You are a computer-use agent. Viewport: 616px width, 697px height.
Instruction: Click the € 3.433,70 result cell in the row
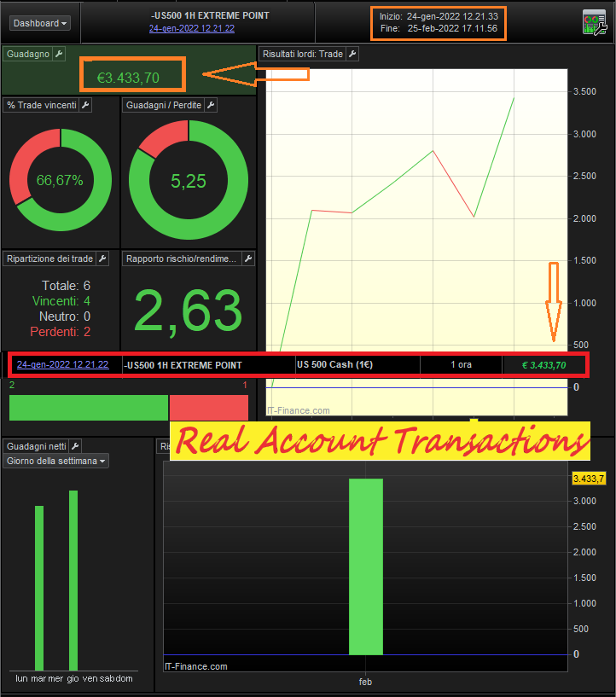pos(544,365)
